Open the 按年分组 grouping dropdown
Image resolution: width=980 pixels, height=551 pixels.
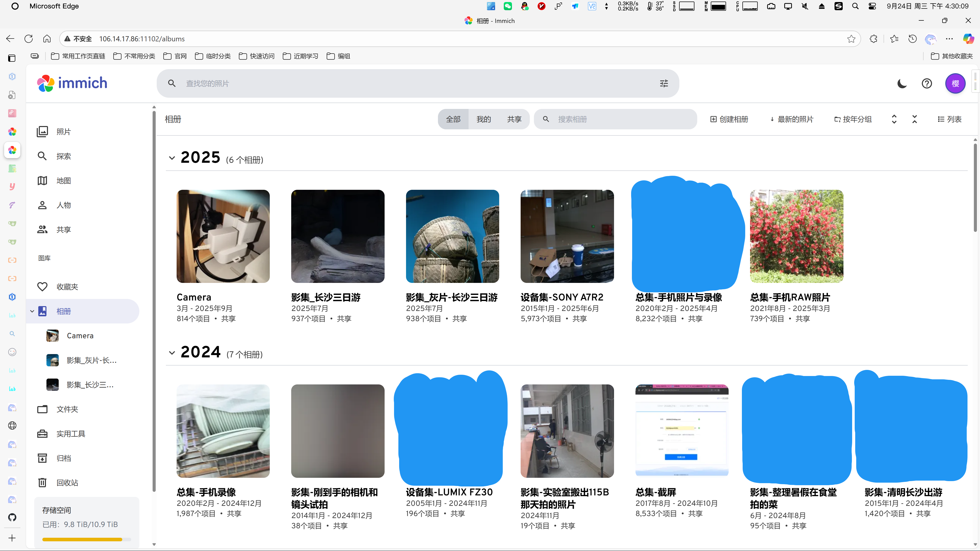click(x=853, y=119)
